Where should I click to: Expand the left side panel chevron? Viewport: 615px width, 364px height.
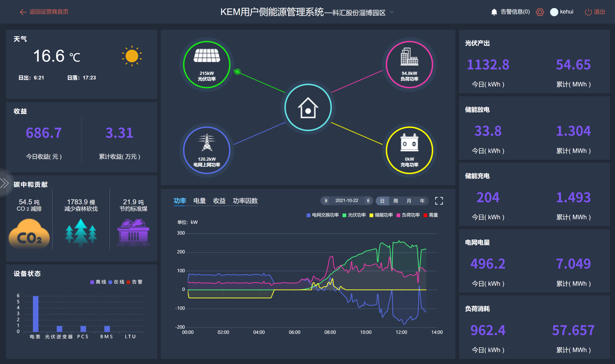tap(4, 183)
